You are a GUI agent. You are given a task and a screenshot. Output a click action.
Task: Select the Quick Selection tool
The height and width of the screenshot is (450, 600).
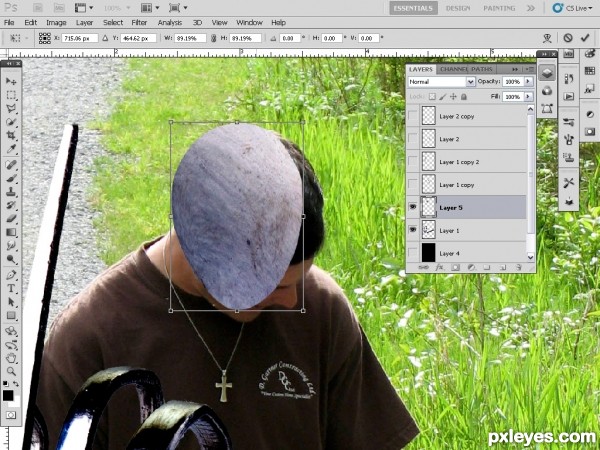11,122
